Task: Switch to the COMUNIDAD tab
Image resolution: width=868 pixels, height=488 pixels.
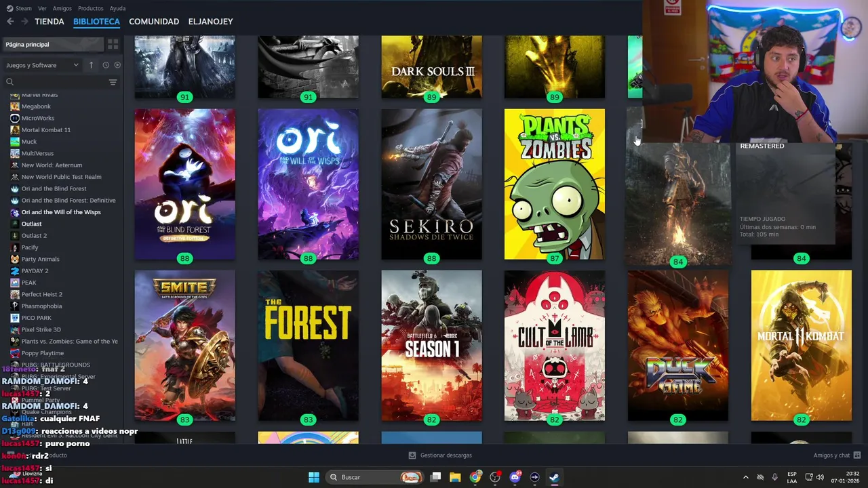Action: [154, 22]
